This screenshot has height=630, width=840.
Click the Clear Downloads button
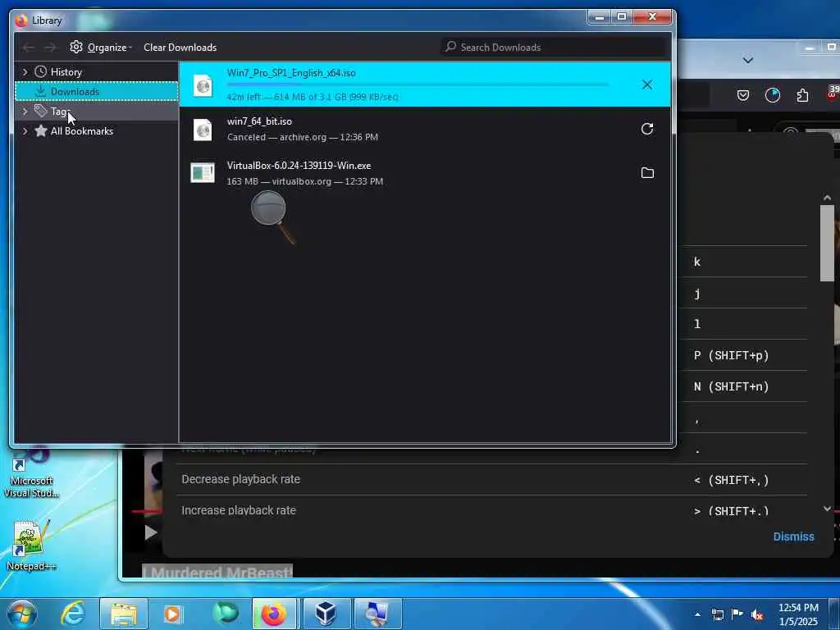pos(180,47)
